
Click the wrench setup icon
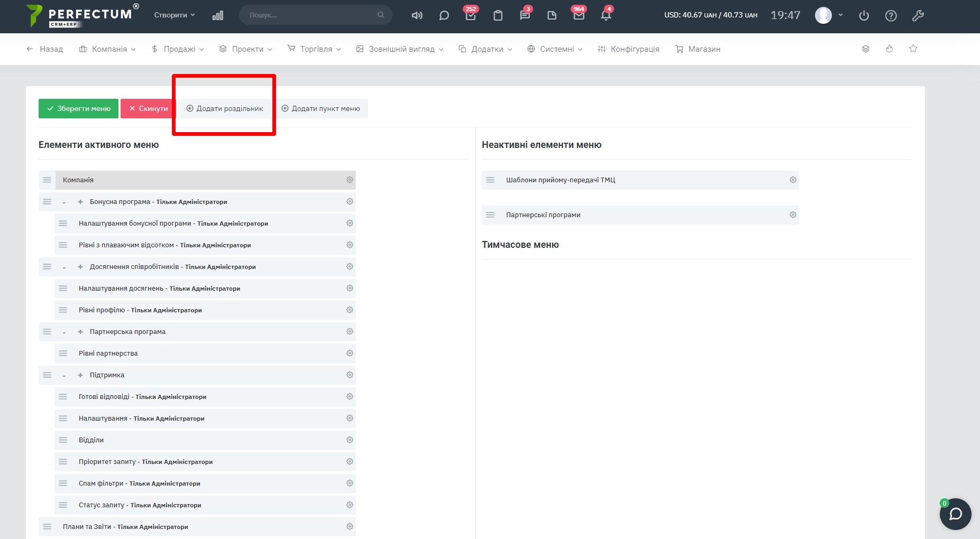tap(918, 15)
